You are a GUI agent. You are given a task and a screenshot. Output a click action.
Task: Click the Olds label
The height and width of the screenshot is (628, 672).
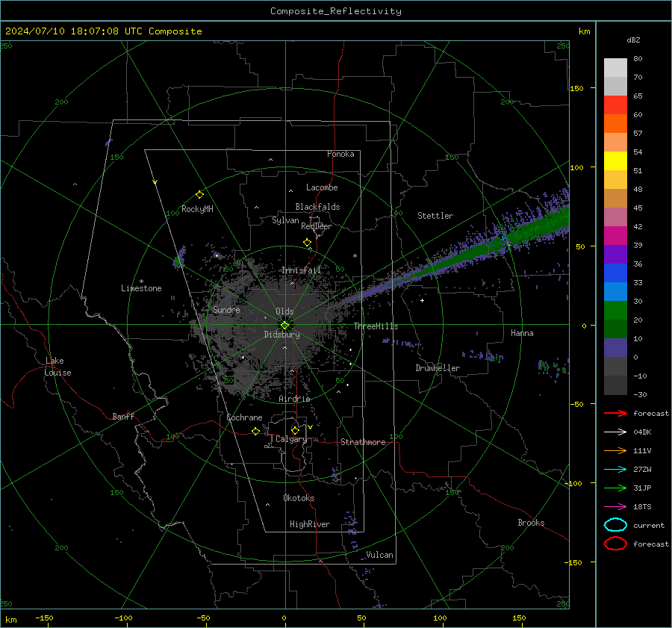tap(284, 311)
